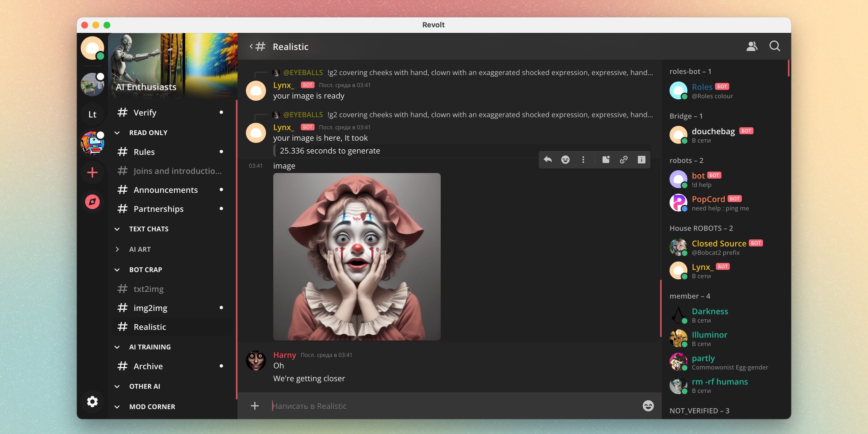Click the info icon on the message
This screenshot has width=868, height=434.
click(x=641, y=160)
